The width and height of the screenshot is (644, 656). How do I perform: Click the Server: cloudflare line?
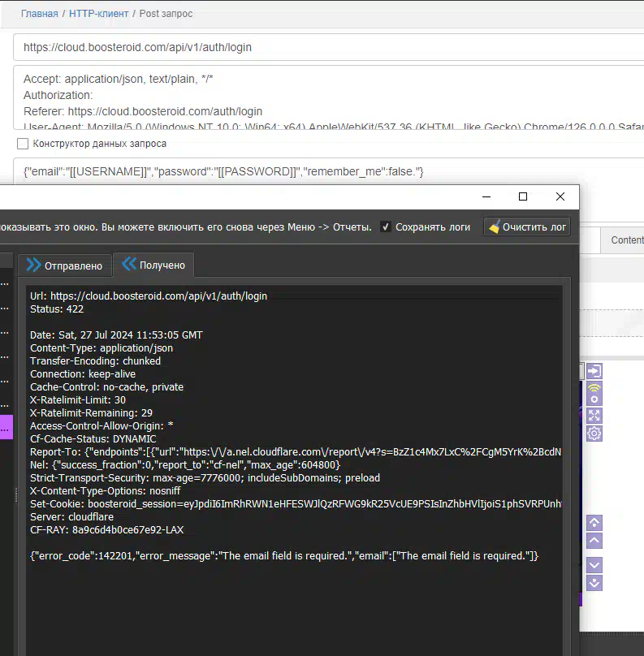pyautogui.click(x=71, y=516)
